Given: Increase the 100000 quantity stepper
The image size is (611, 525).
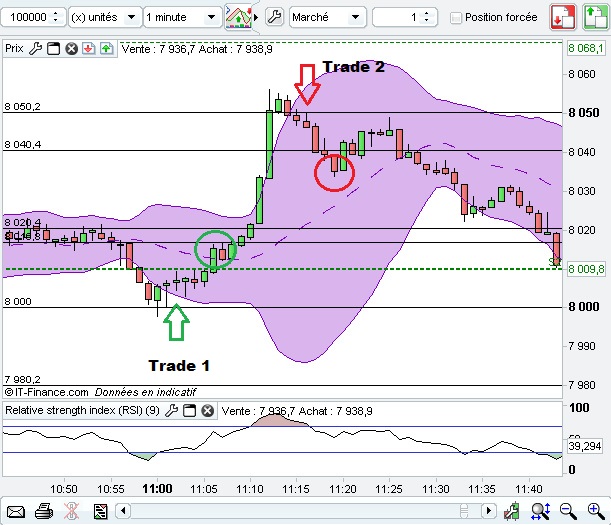Looking at the screenshot, I should (x=56, y=14).
